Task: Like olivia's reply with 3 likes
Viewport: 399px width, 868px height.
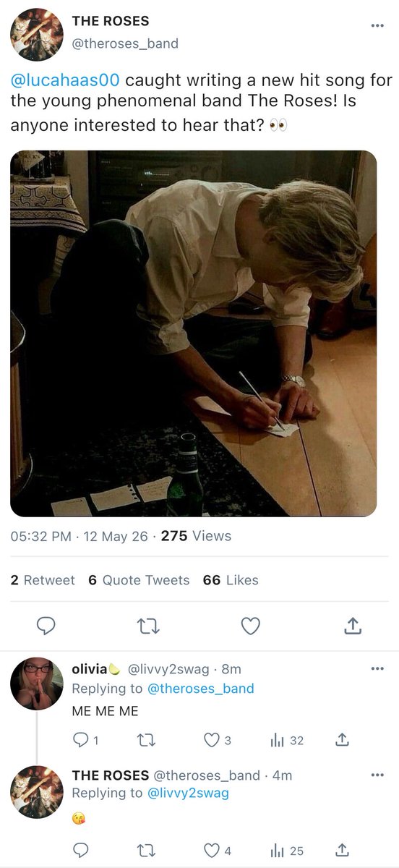Action: pyautogui.click(x=217, y=740)
